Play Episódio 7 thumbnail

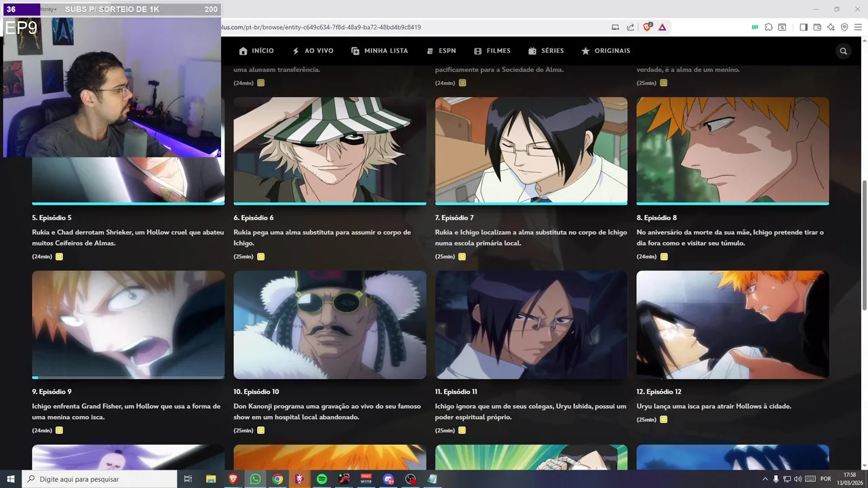pos(531,150)
